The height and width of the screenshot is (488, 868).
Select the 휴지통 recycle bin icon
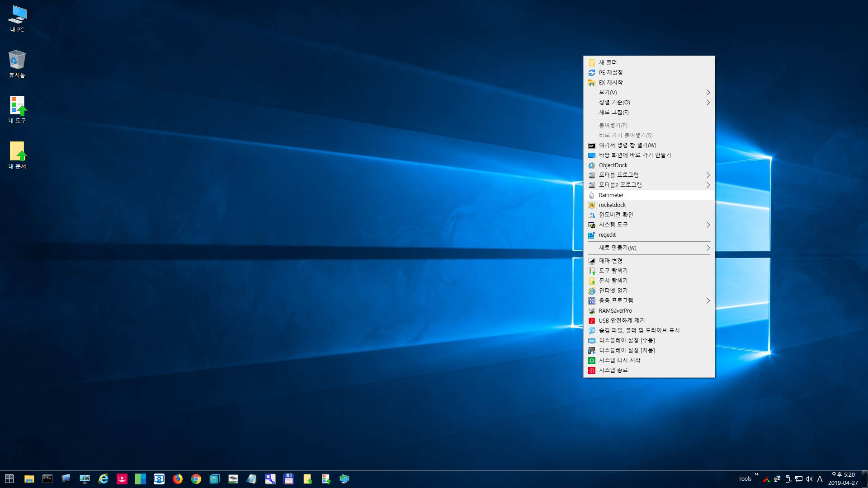coord(17,64)
